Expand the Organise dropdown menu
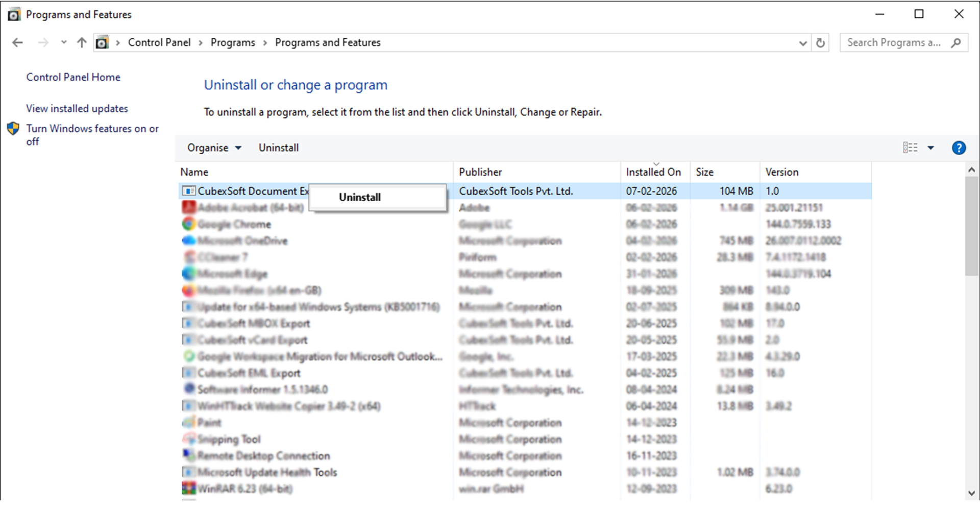 pyautogui.click(x=214, y=148)
